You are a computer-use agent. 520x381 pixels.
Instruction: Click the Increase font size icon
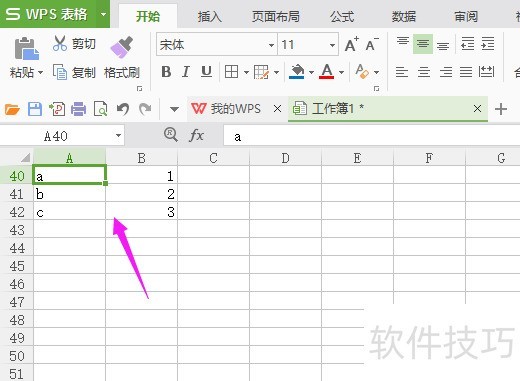351,44
